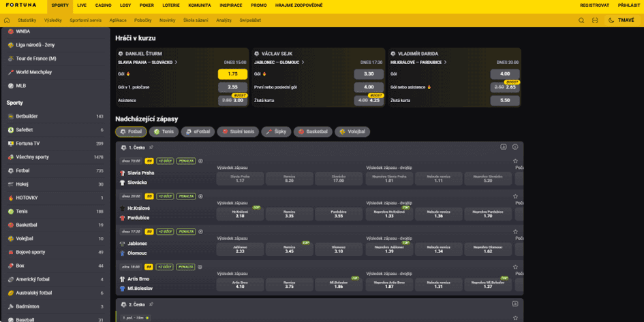Image resolution: width=644 pixels, height=322 pixels.
Task: Open Výsledky in the sub navigation
Action: point(52,20)
